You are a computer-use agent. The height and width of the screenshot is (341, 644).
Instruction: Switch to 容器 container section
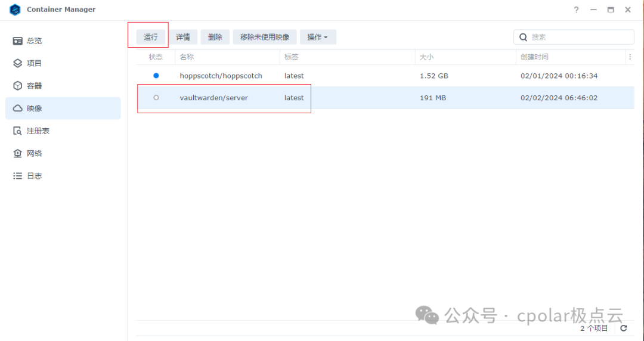click(63, 86)
